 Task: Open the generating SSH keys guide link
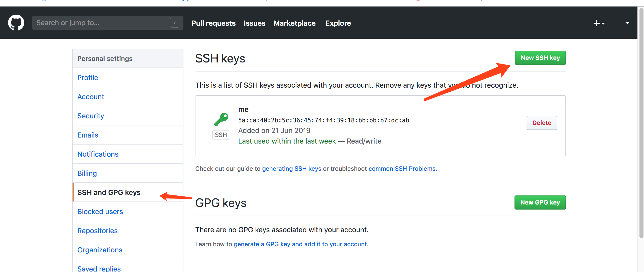pyautogui.click(x=292, y=169)
